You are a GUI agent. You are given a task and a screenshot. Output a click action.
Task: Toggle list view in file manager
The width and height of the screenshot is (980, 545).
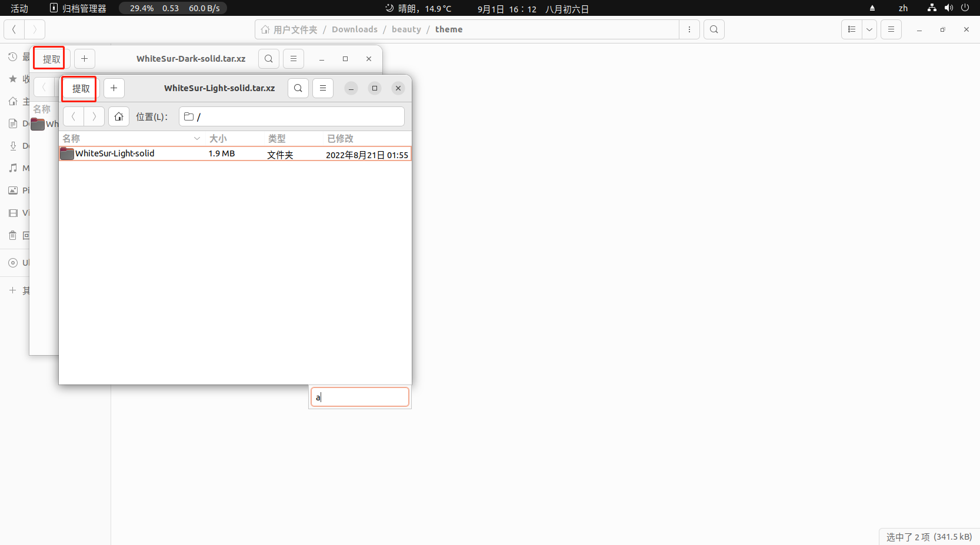[852, 29]
